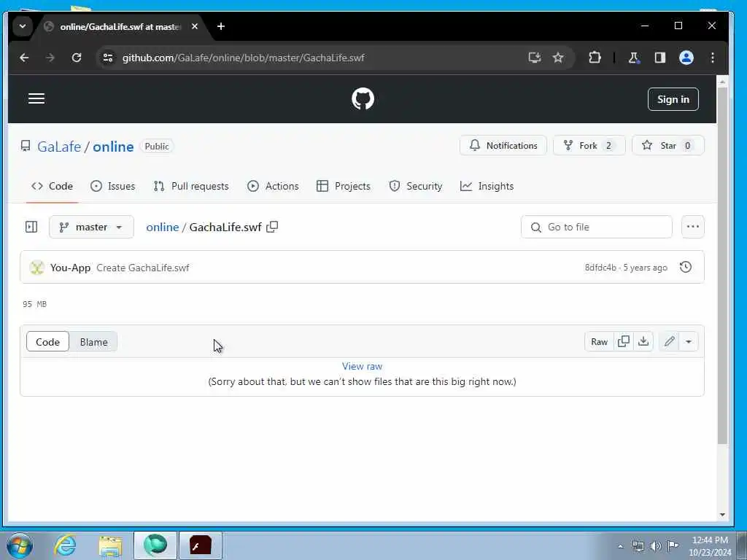
Task: Open the Windows Start menu
Action: [x=20, y=545]
